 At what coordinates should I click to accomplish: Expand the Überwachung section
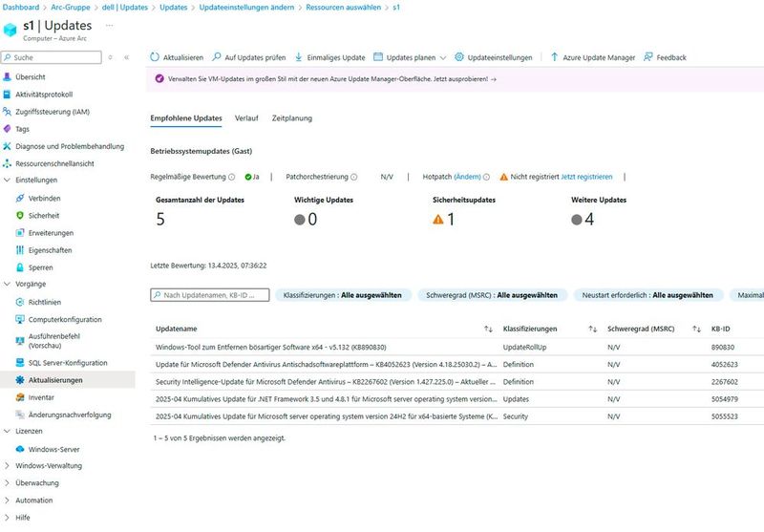(x=7, y=482)
